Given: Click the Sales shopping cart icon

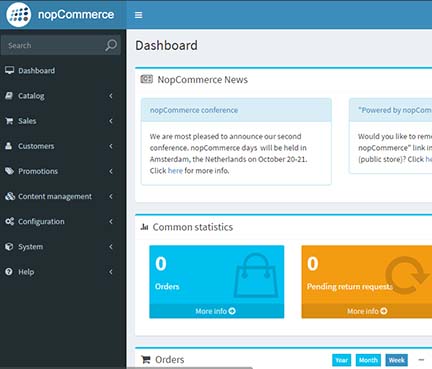Looking at the screenshot, I should coord(9,121).
